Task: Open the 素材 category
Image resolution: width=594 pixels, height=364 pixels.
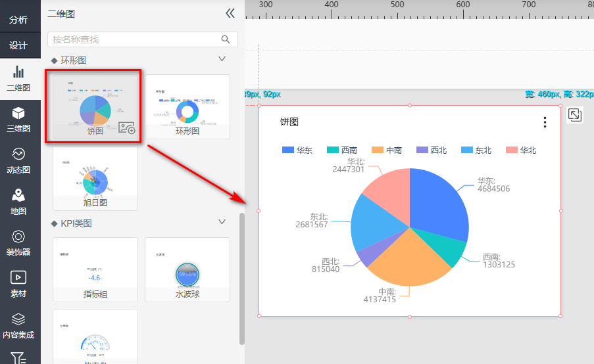Action: pyautogui.click(x=18, y=284)
